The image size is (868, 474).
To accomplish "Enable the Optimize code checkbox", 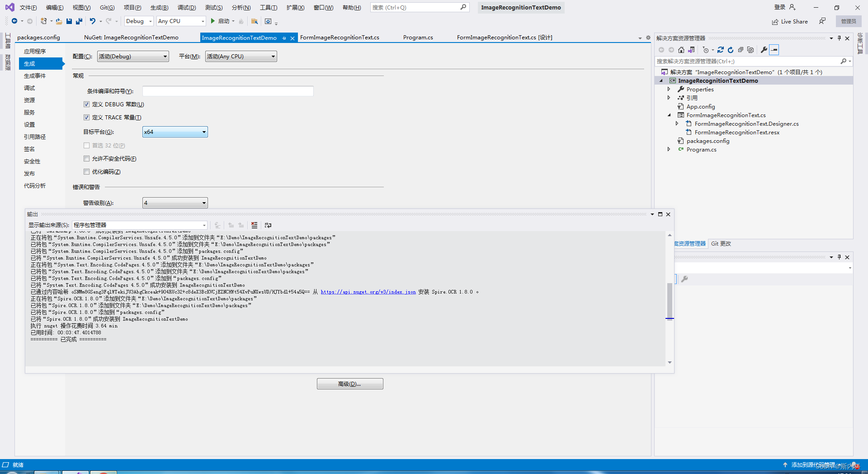I will (86, 171).
